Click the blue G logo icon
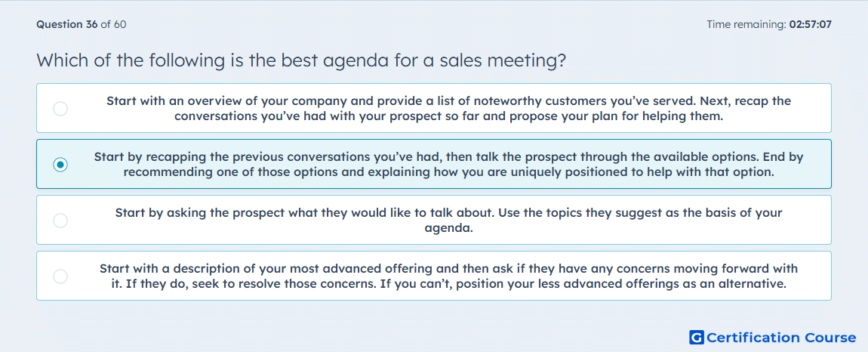This screenshot has width=868, height=352. point(697,337)
